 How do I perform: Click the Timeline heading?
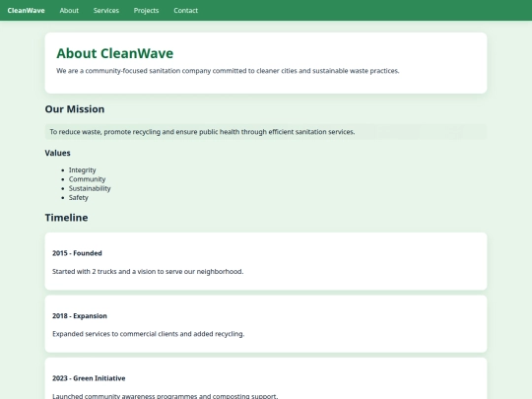pyautogui.click(x=67, y=218)
